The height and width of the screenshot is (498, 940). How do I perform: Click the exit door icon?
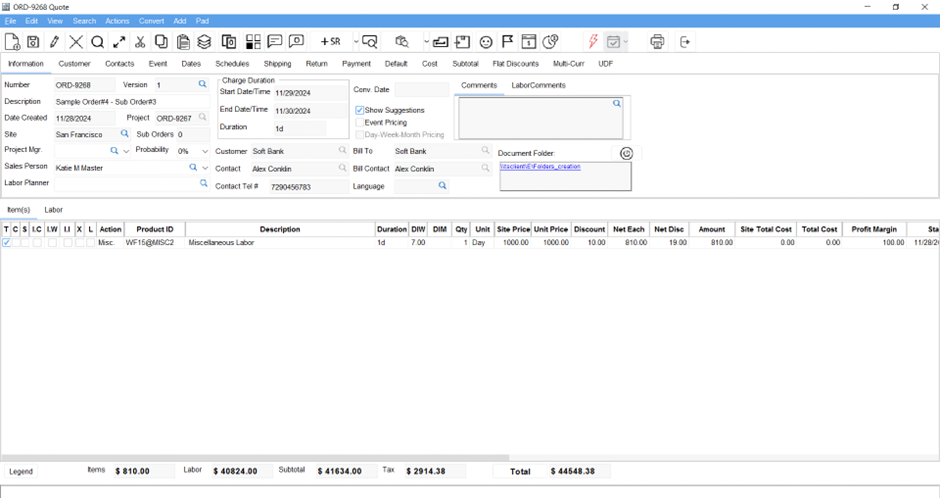click(x=685, y=42)
